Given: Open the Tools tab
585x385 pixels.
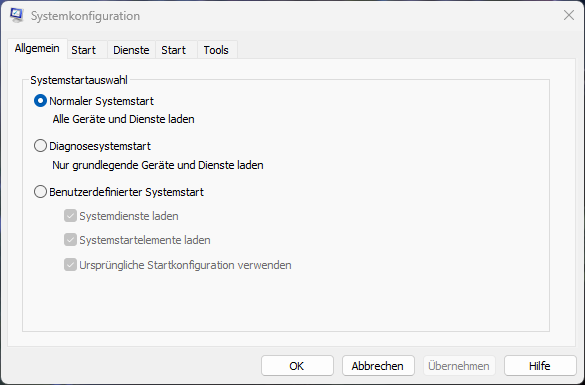Looking at the screenshot, I should point(216,50).
